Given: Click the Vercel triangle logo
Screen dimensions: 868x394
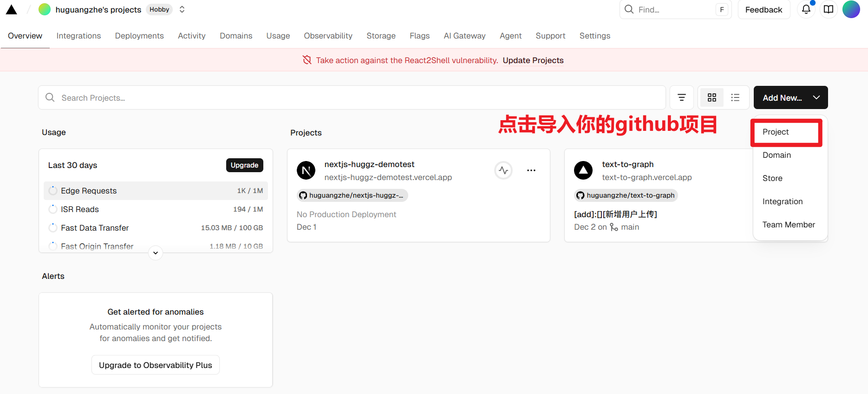Looking at the screenshot, I should [12, 10].
